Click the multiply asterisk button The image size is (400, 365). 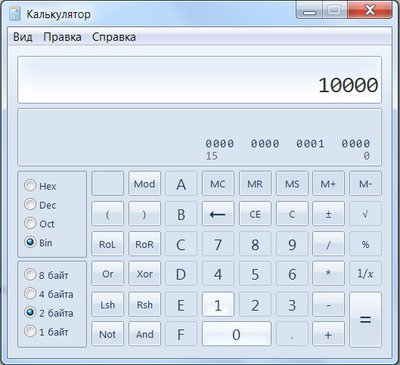click(328, 274)
